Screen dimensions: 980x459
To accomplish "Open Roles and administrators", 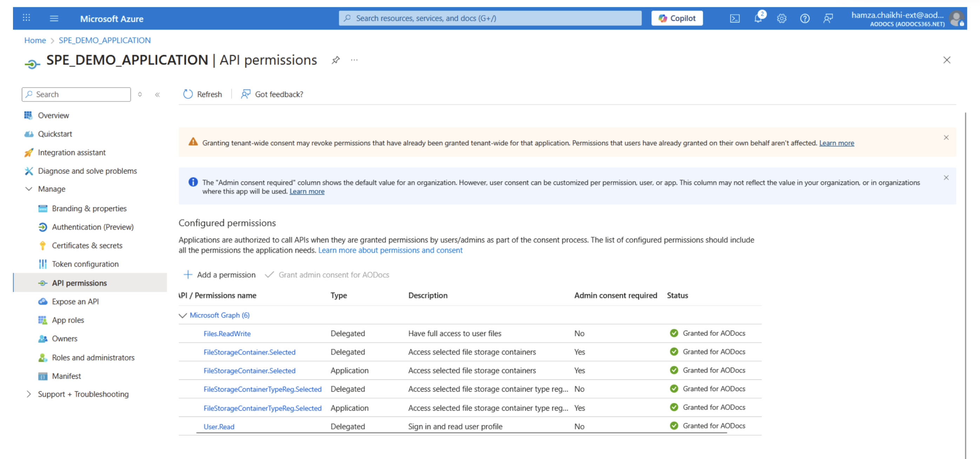I will click(93, 358).
